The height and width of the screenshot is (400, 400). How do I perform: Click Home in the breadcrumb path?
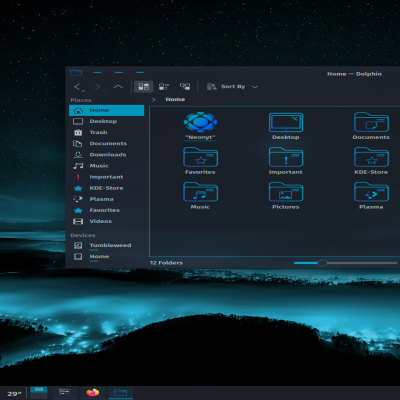175,99
